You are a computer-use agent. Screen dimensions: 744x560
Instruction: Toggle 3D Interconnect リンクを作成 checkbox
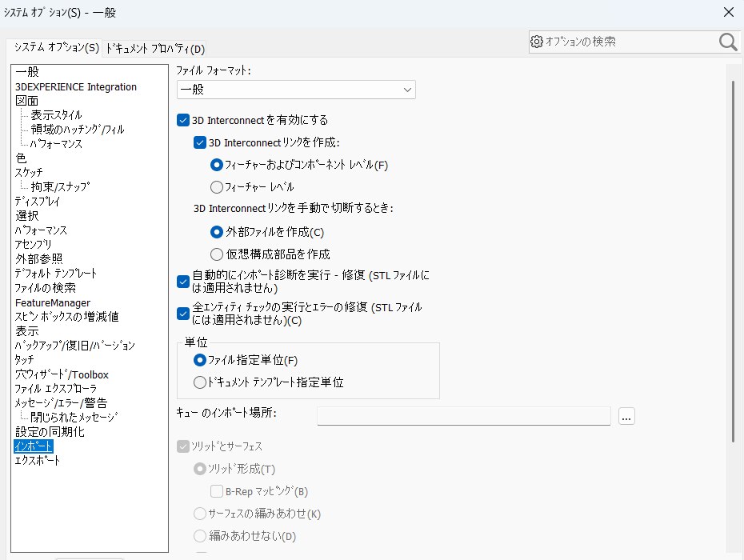[x=200, y=142]
